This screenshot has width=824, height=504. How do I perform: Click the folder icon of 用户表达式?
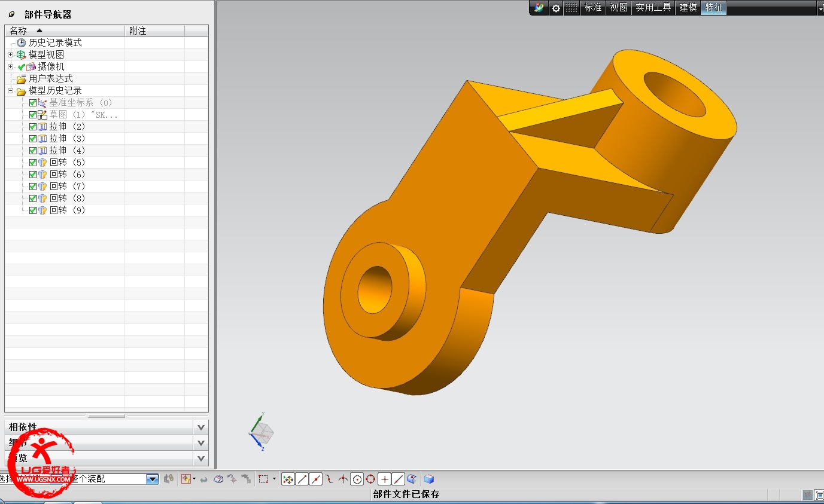(22, 79)
